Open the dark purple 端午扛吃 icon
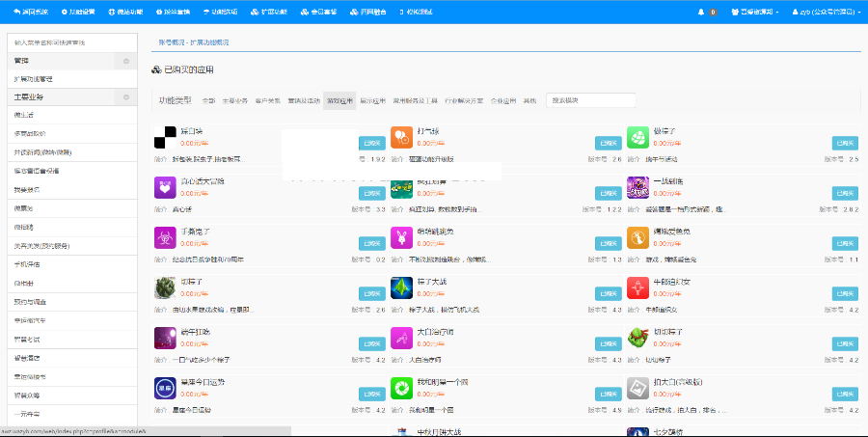Viewport: 868px width, 437px height. pos(165,338)
